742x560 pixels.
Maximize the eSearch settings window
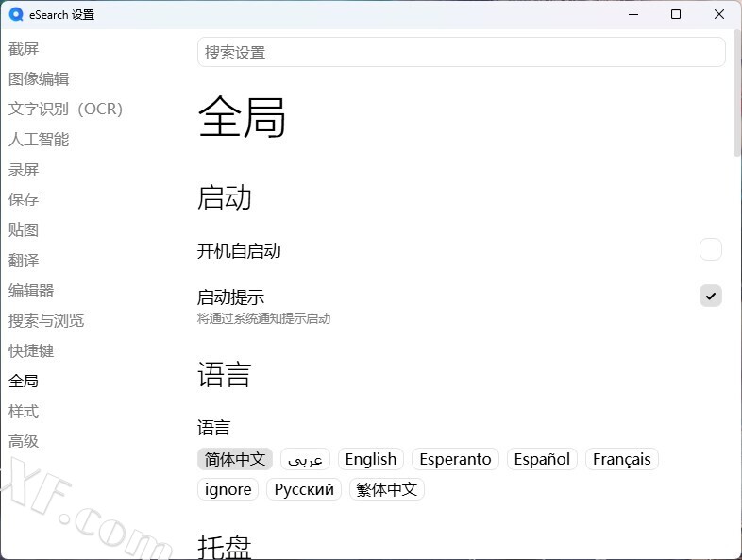pyautogui.click(x=676, y=14)
